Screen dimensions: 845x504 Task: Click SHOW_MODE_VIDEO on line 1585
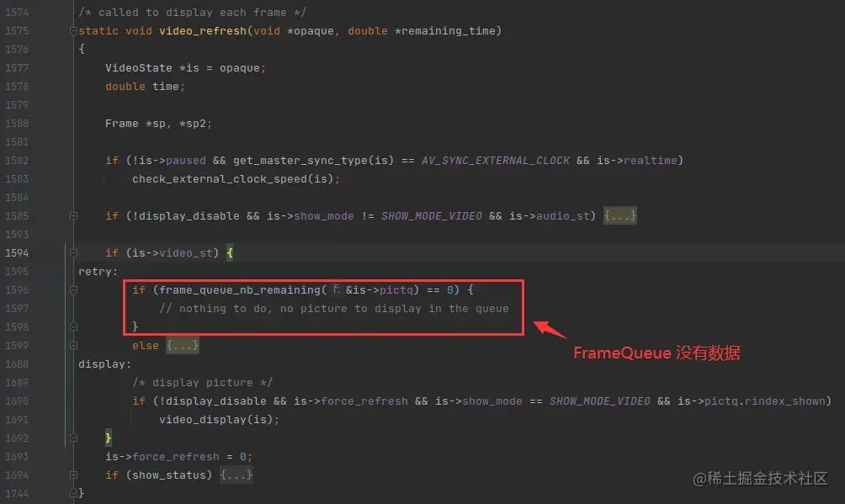coord(432,216)
